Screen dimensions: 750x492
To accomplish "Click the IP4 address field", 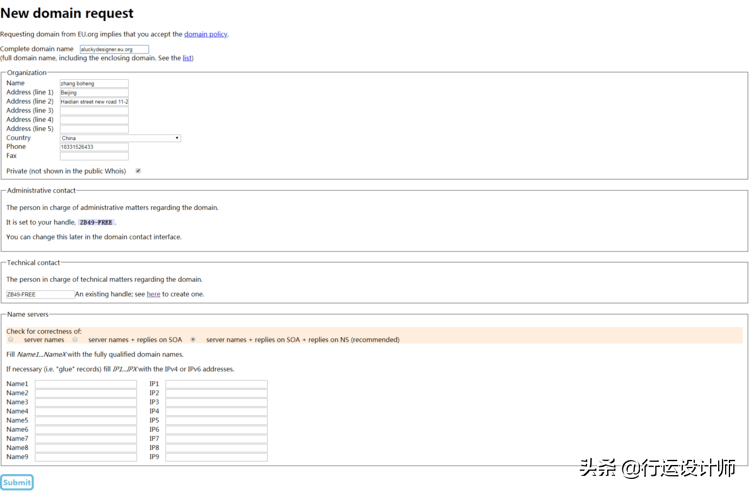I will 217,411.
